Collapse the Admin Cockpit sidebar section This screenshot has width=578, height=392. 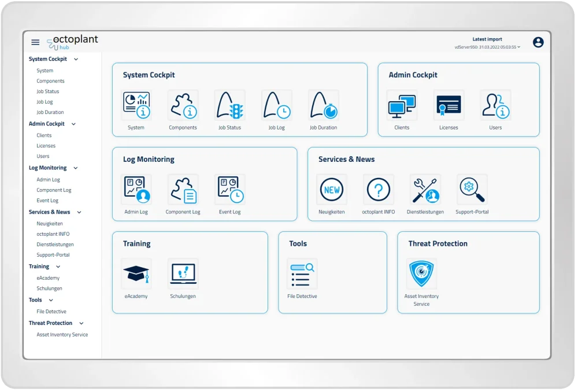pyautogui.click(x=74, y=124)
